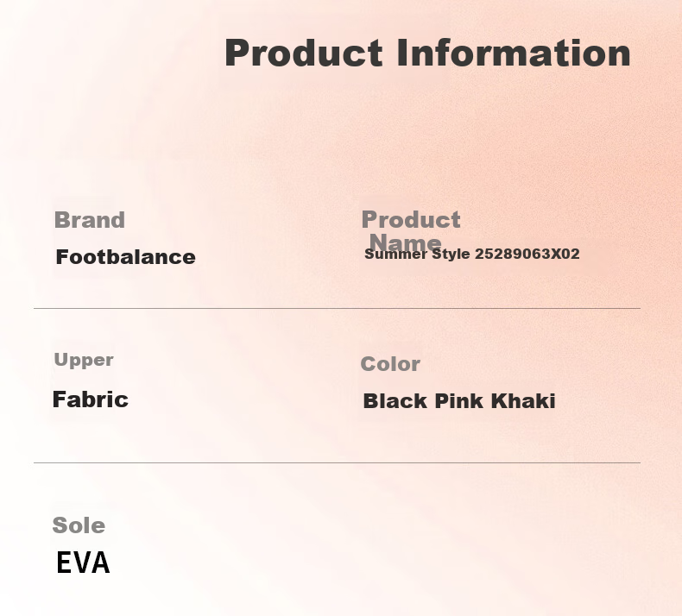Select the Fabric value text
Image resolution: width=682 pixels, height=616 pixels.
point(91,399)
